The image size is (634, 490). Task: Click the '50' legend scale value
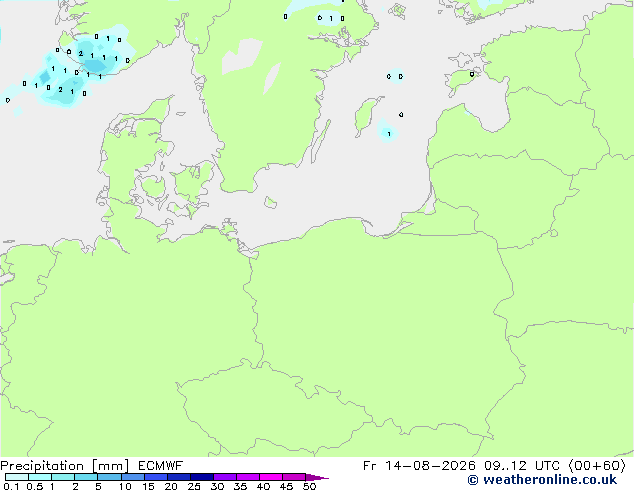(309, 486)
